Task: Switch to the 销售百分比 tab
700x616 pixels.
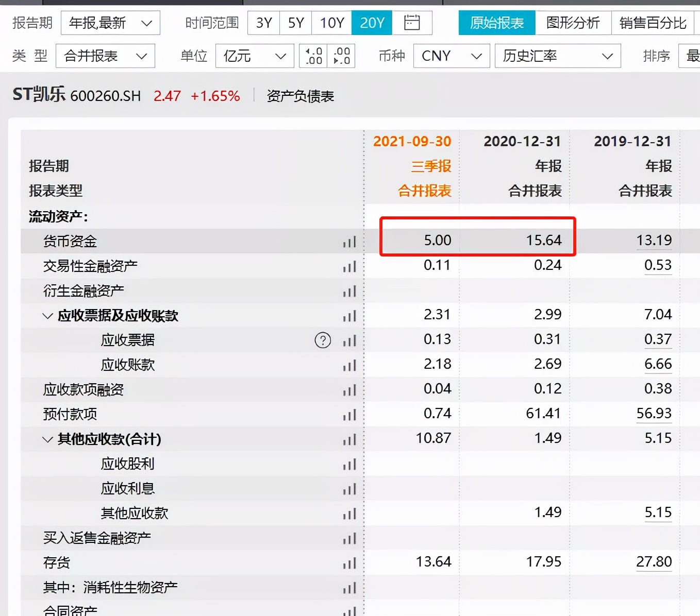Action: point(653,23)
